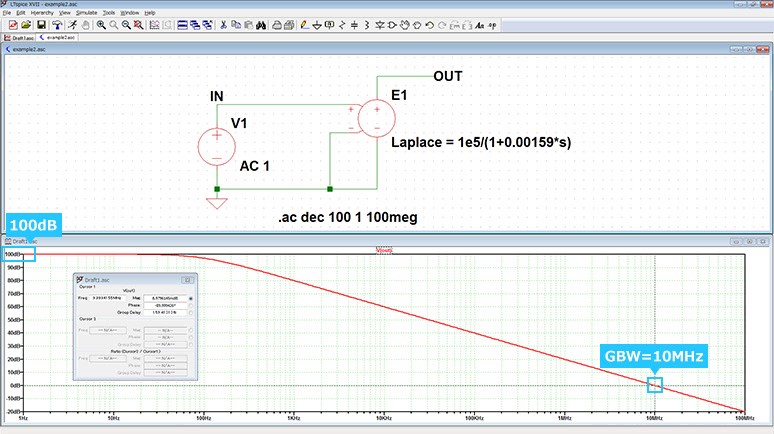Click the Find binoculars icon
Image resolution: width=774 pixels, height=434 pixels.
click(x=260, y=24)
